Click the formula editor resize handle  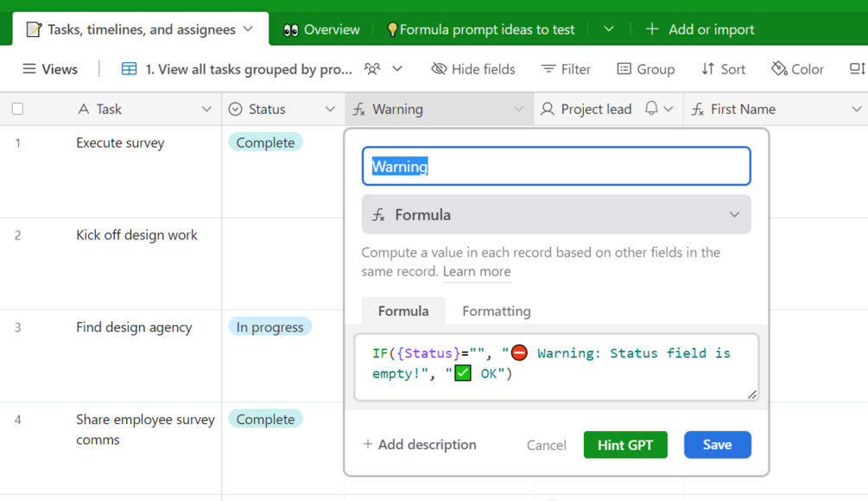pyautogui.click(x=752, y=395)
